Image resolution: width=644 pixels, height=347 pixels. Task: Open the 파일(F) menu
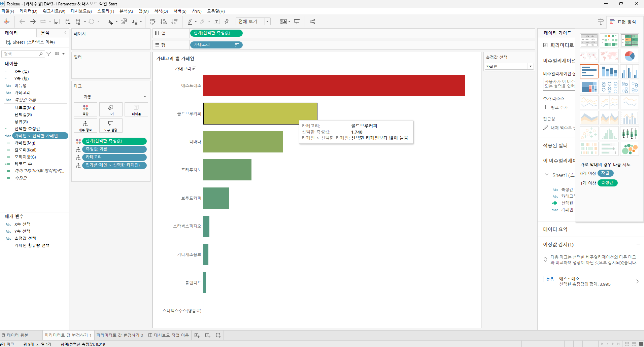(x=7, y=11)
